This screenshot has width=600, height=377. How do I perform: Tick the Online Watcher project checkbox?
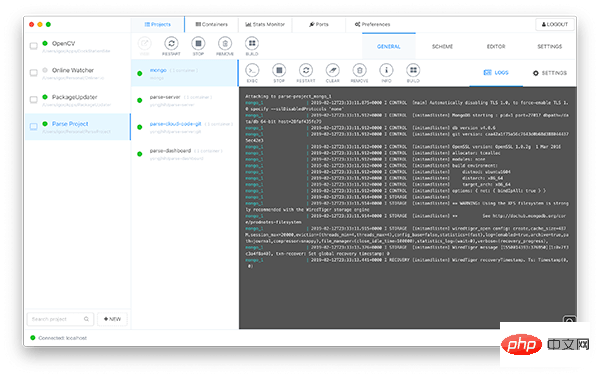point(34,73)
